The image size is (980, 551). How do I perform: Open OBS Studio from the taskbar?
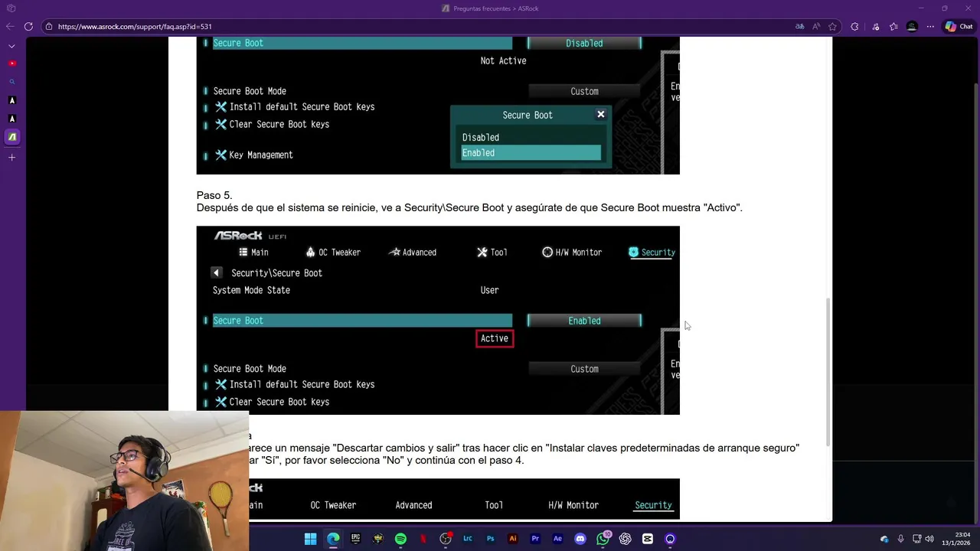point(446,539)
